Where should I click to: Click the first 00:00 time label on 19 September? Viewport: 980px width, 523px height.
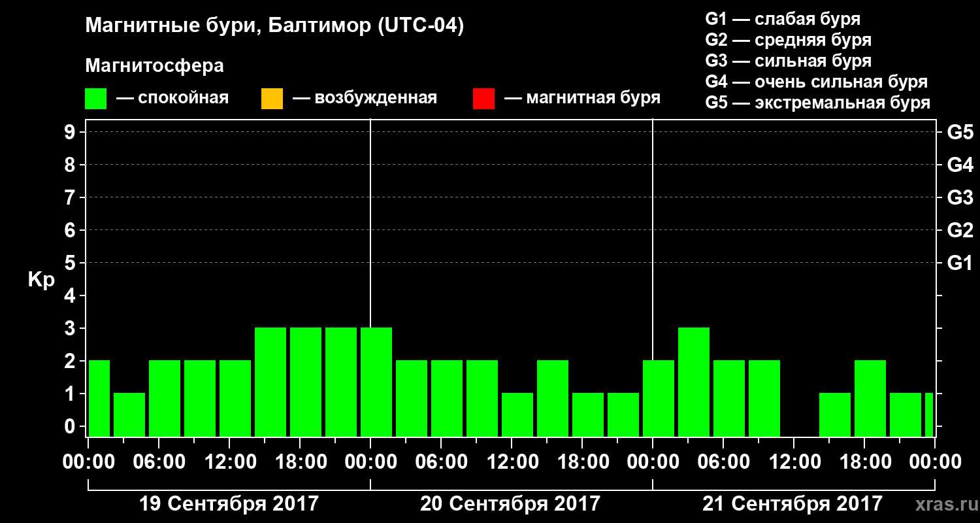(x=89, y=462)
